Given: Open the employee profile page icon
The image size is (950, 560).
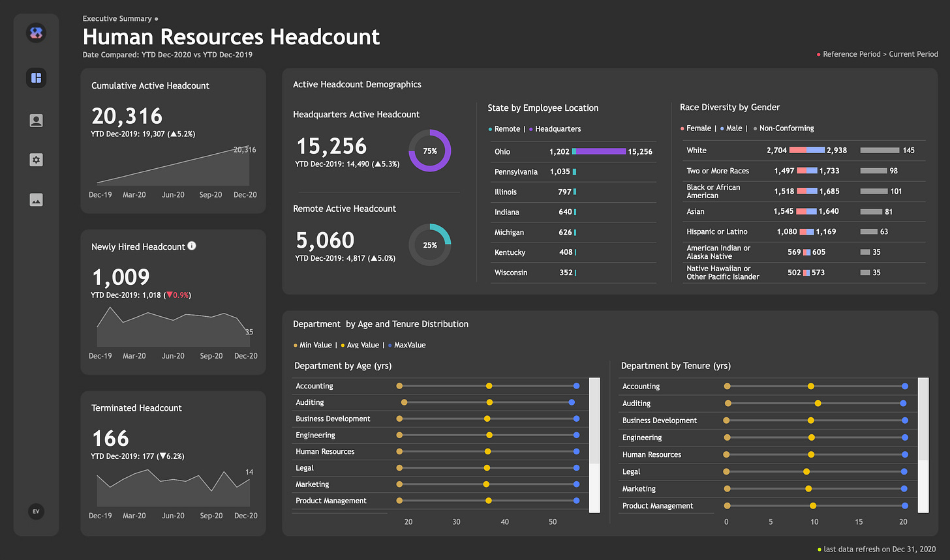Looking at the screenshot, I should [x=37, y=121].
